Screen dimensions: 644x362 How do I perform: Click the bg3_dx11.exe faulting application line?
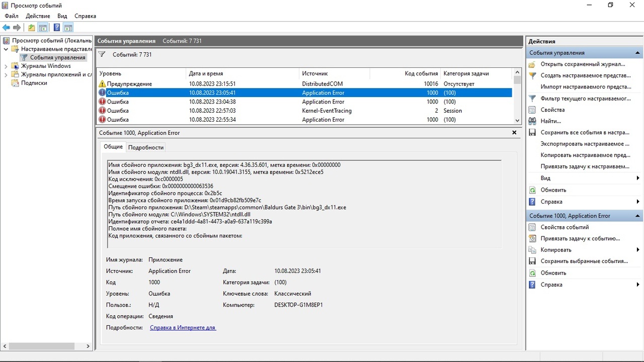click(x=224, y=165)
